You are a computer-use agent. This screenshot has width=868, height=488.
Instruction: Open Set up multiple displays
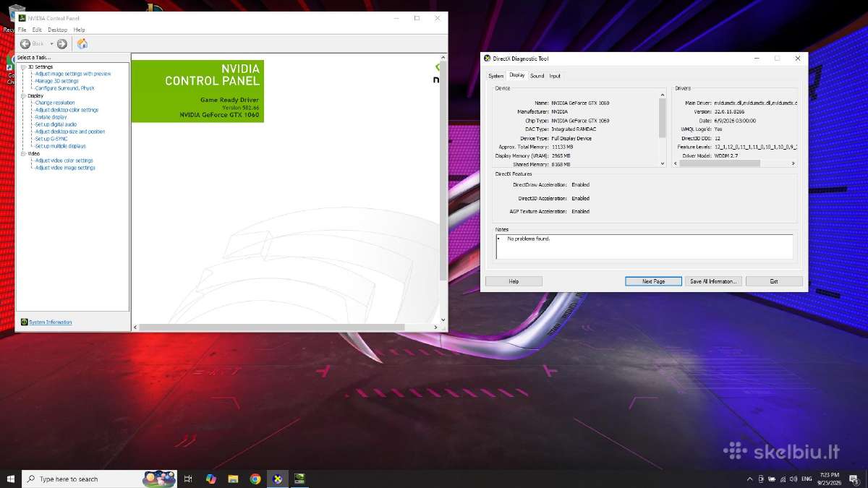pos(60,146)
